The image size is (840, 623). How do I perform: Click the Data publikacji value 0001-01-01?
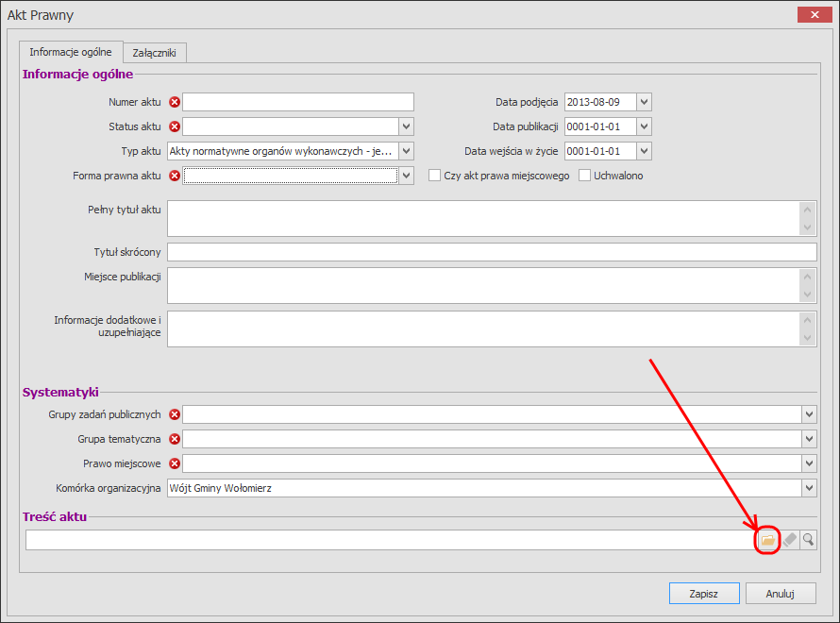click(x=594, y=126)
